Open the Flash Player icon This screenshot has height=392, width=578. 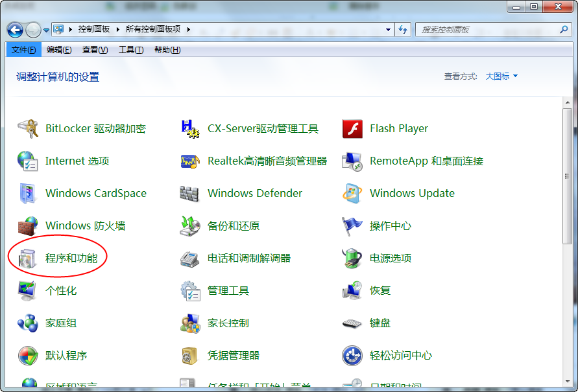(x=352, y=128)
